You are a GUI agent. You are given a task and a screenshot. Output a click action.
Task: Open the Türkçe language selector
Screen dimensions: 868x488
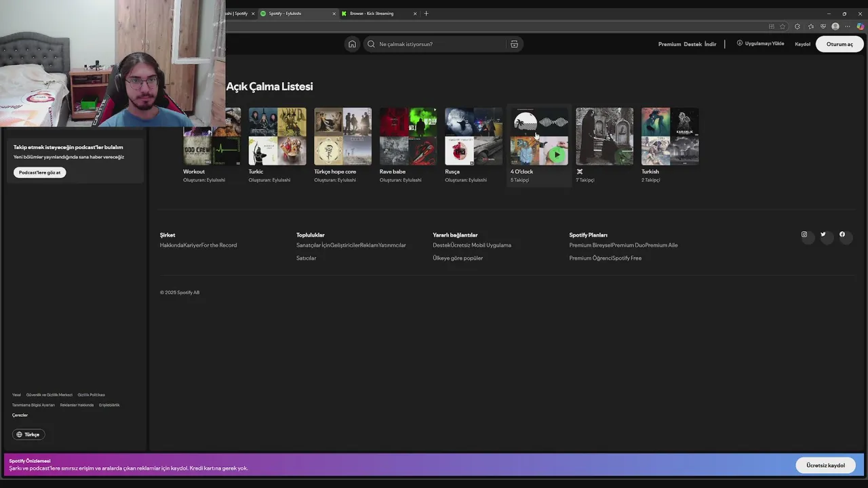click(28, 434)
